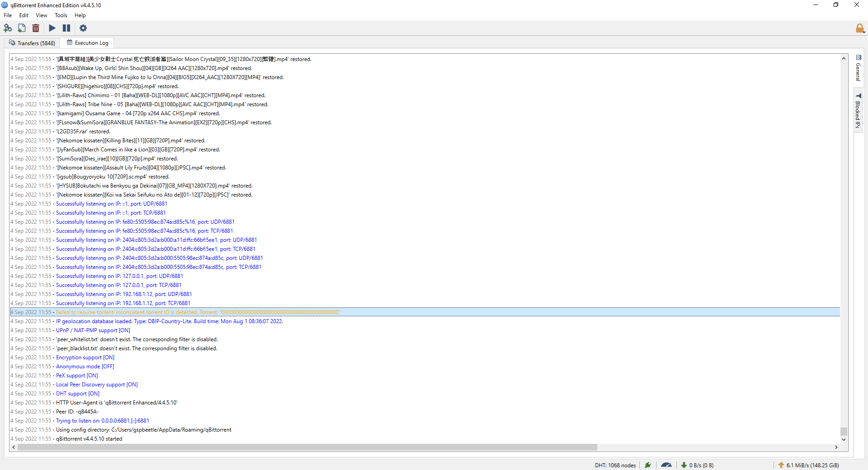Select the General vertical side tab

click(x=859, y=68)
